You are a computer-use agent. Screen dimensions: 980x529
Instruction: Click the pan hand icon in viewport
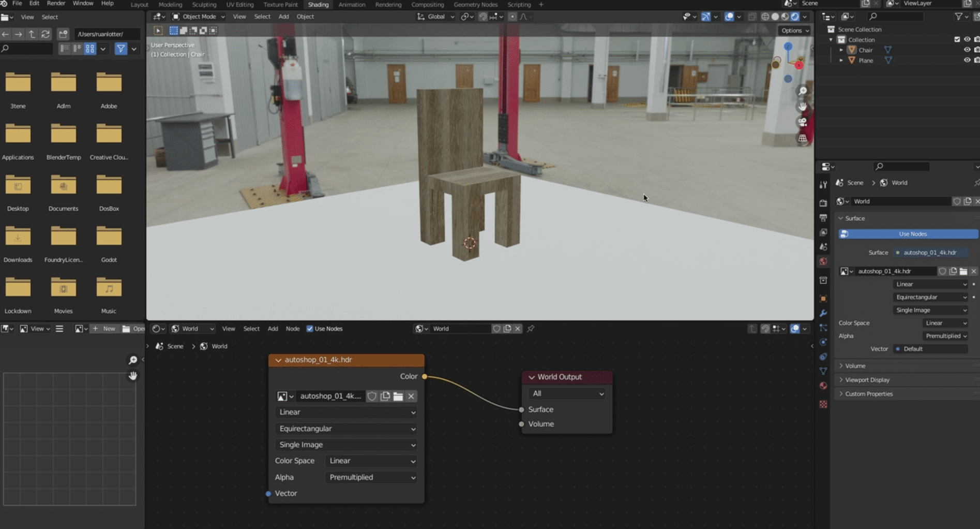pos(803,107)
